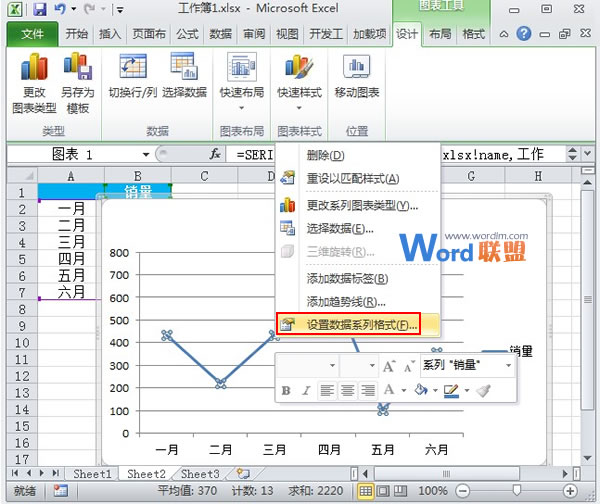600x504 pixels.
Task: Switch to Data (数据) ribbon tab
Action: click(x=220, y=34)
